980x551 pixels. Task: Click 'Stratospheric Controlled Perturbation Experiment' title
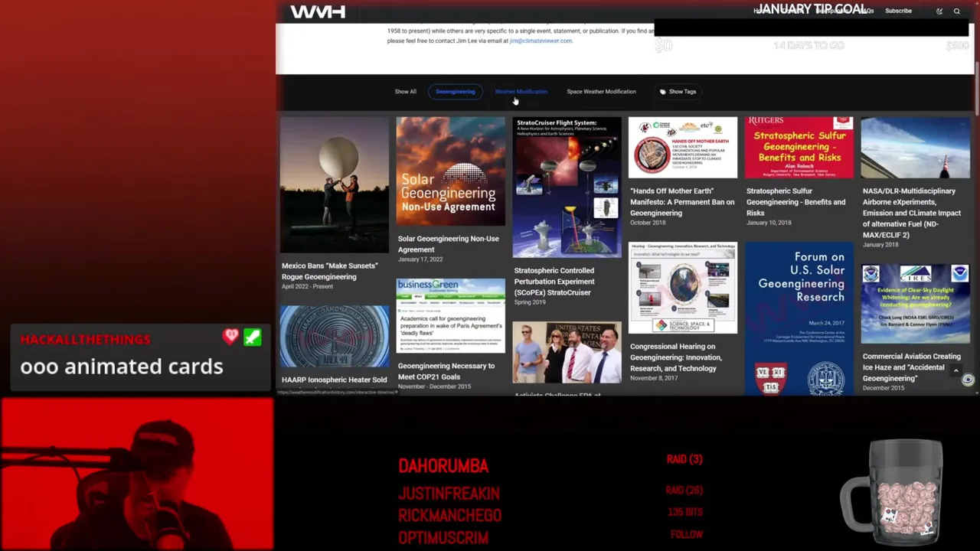point(554,282)
